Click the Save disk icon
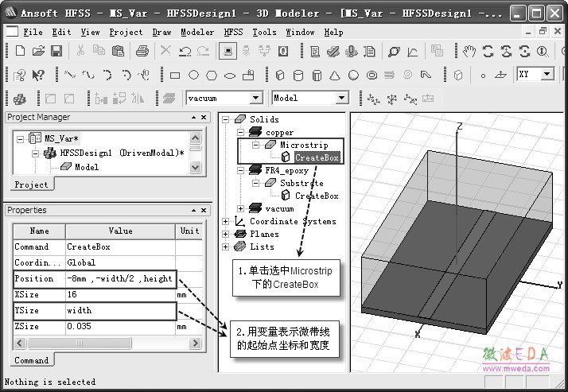 pyautogui.click(x=56, y=51)
